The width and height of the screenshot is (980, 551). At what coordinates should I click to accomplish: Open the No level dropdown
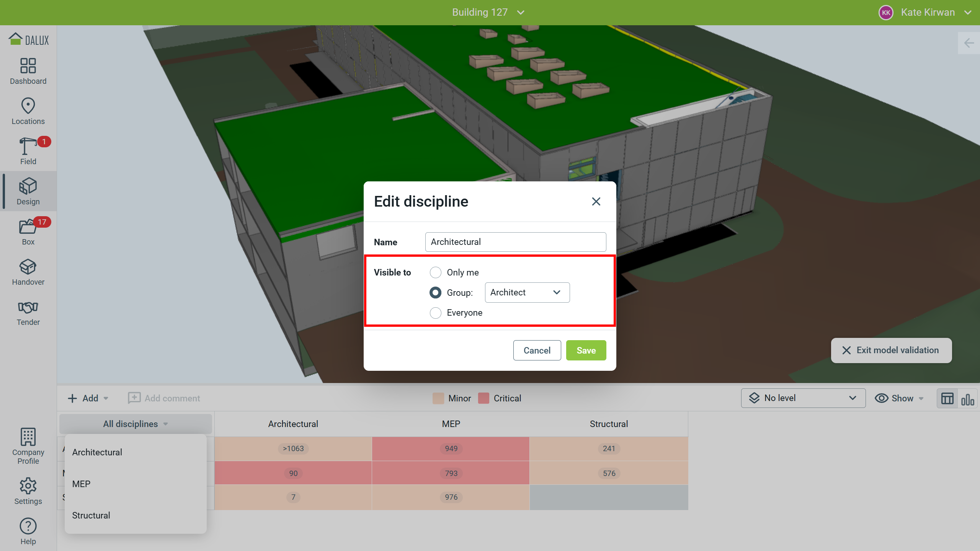[803, 398]
